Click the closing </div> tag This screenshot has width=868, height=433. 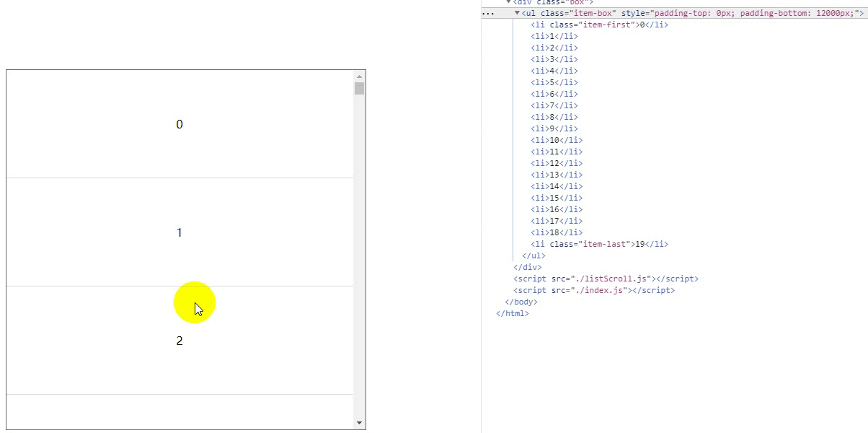[527, 267]
